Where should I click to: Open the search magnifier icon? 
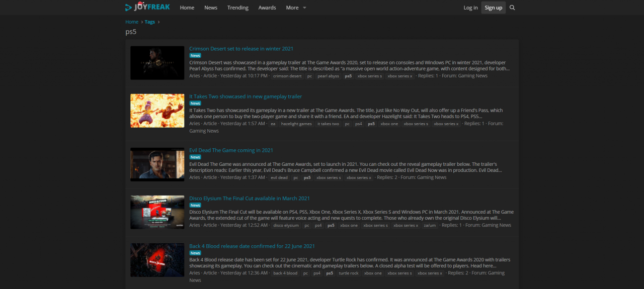pyautogui.click(x=512, y=8)
